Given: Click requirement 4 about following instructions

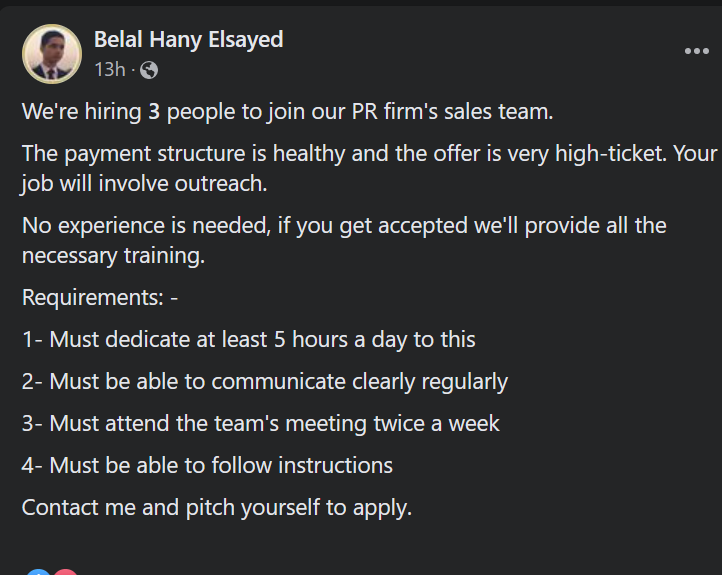Looking at the screenshot, I should [x=207, y=465].
